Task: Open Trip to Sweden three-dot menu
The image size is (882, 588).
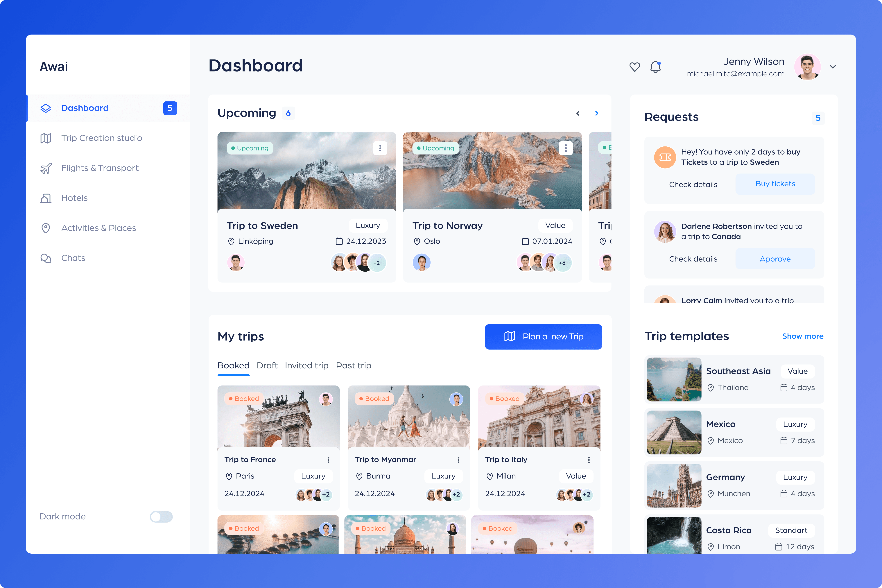Action: tap(380, 148)
